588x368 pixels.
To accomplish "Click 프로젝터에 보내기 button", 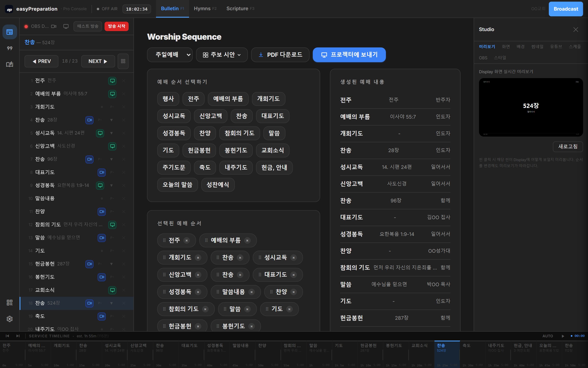I will (349, 55).
